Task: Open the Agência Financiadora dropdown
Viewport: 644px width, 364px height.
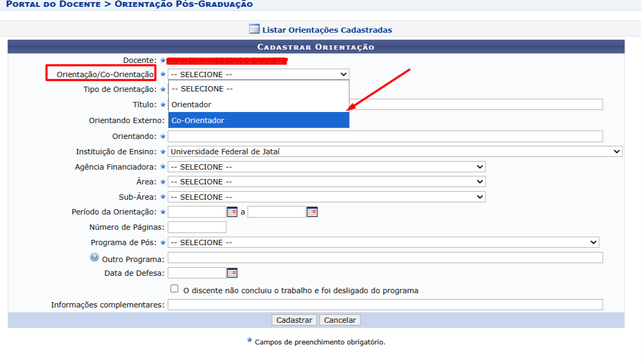Action: click(x=326, y=167)
